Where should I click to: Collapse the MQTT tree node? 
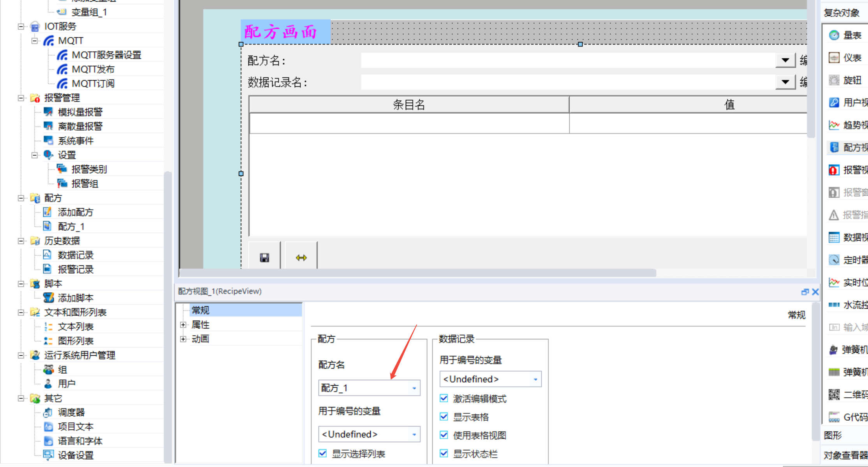click(x=35, y=40)
